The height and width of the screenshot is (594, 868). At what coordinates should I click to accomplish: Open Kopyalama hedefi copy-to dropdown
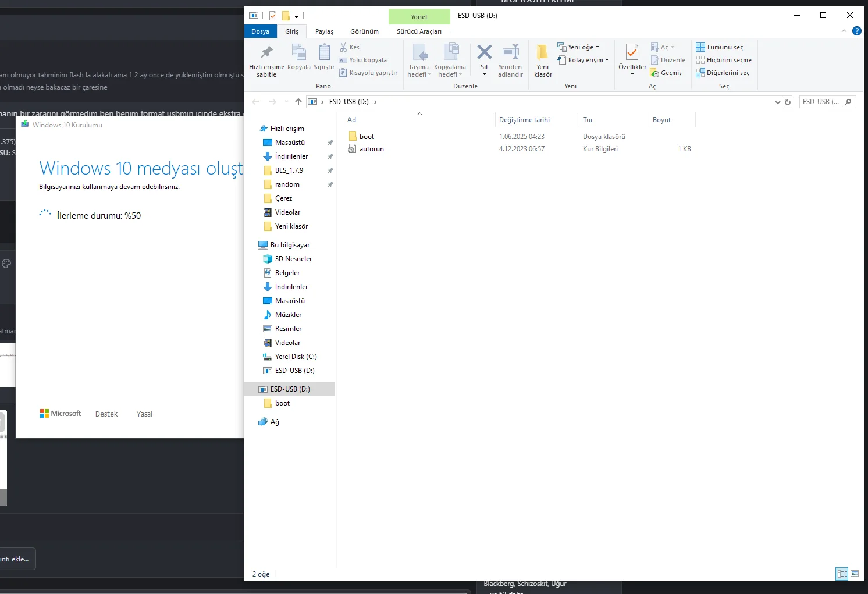[x=450, y=61]
